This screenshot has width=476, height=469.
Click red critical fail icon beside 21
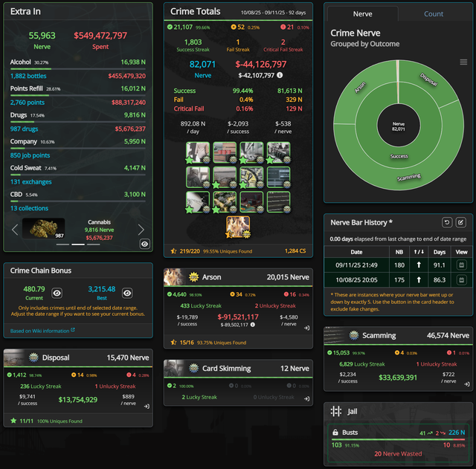pos(283,27)
